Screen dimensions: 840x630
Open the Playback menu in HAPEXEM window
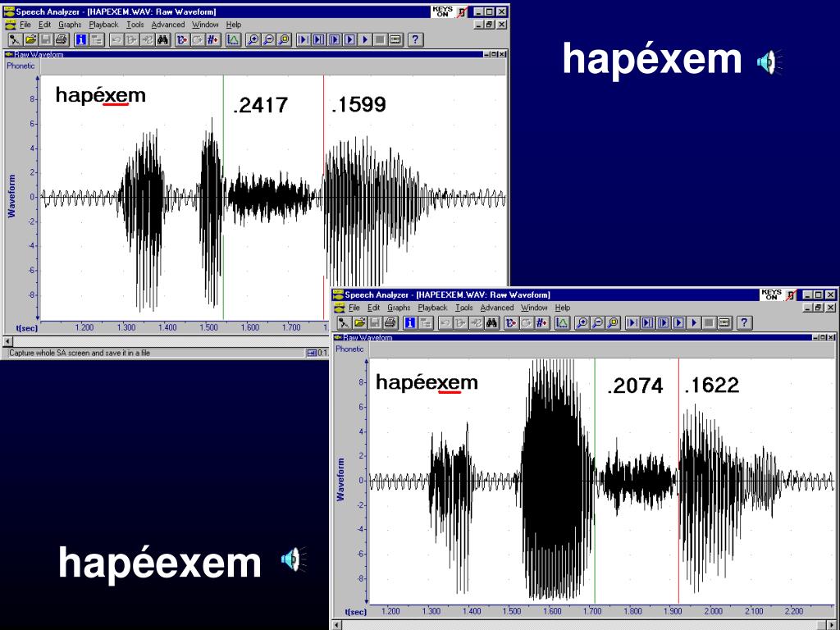pos(103,25)
